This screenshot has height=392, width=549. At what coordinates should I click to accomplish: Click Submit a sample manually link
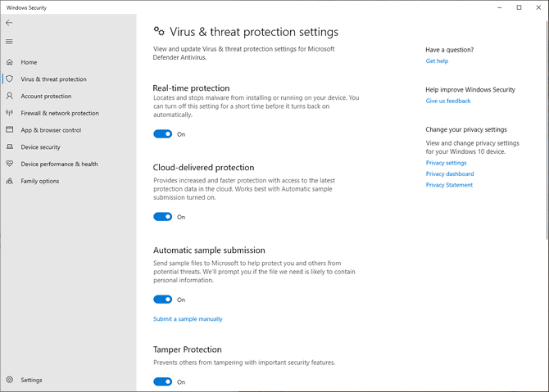[188, 319]
